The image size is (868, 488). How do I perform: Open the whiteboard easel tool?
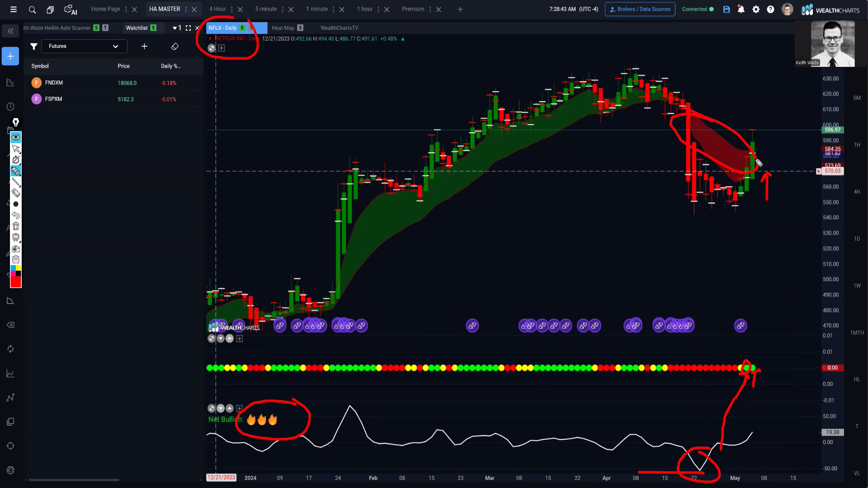tap(16, 238)
